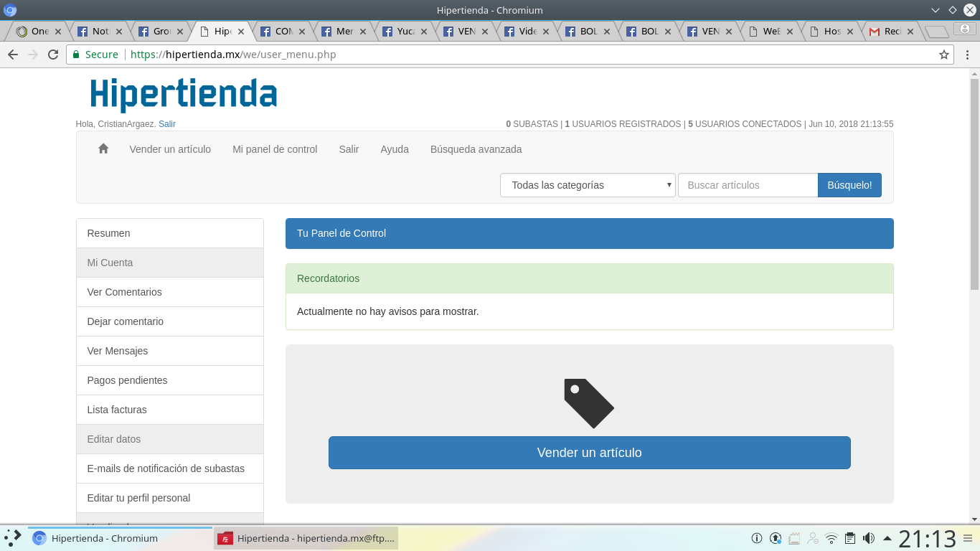Click 'Salir' in the navigation bar

pos(349,149)
